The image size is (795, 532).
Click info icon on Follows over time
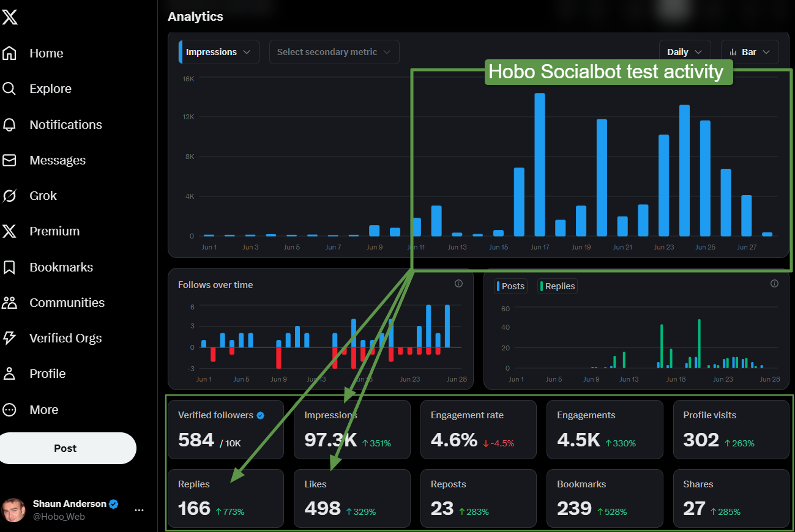tap(458, 284)
